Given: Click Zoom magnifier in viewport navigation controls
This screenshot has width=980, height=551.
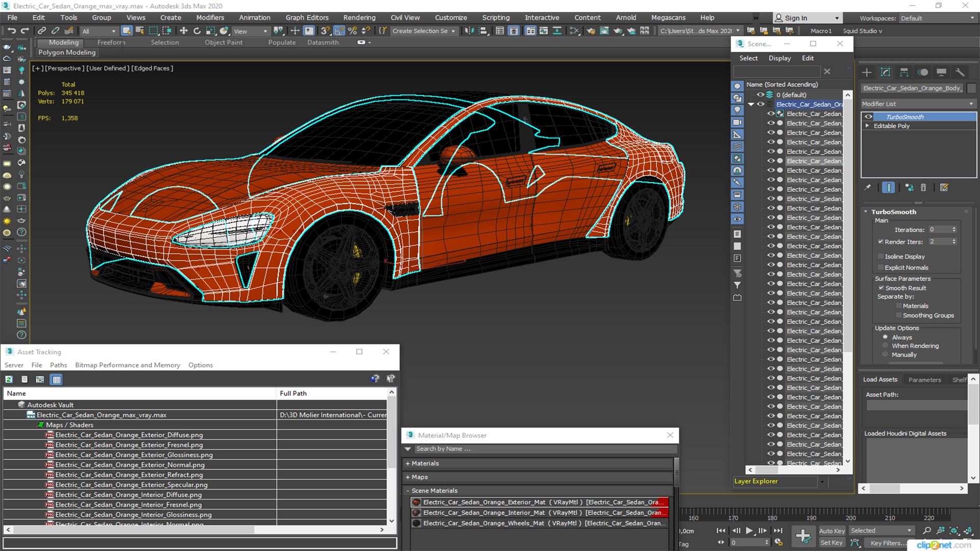Looking at the screenshot, I should 927,531.
